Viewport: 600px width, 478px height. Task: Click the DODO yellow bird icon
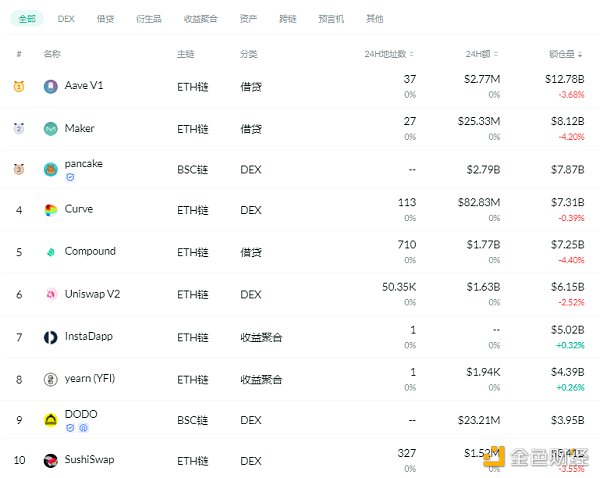point(50,420)
